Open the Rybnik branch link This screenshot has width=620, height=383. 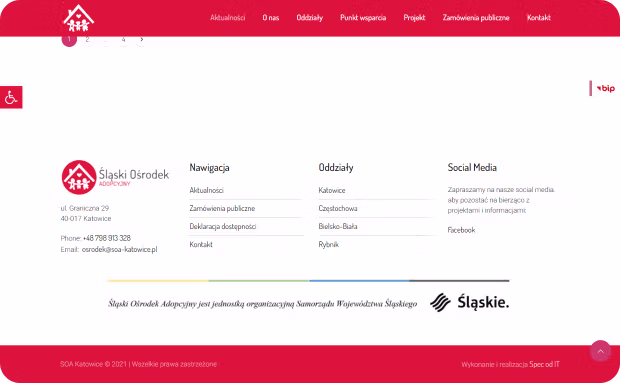coord(329,245)
